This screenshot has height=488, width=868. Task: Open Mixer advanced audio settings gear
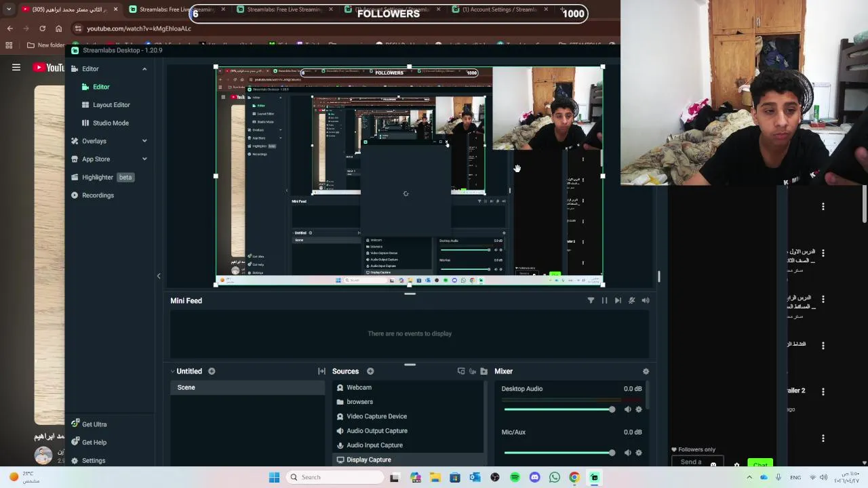pyautogui.click(x=646, y=371)
